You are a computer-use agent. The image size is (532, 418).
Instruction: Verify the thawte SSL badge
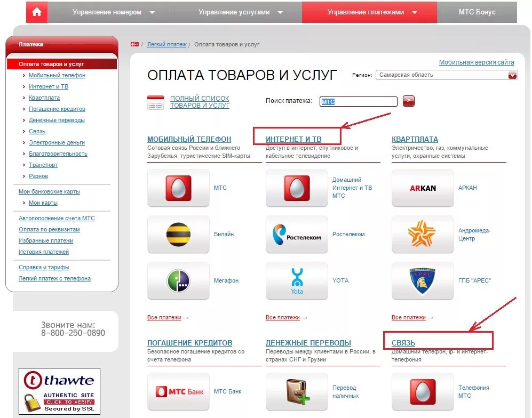pyautogui.click(x=59, y=391)
